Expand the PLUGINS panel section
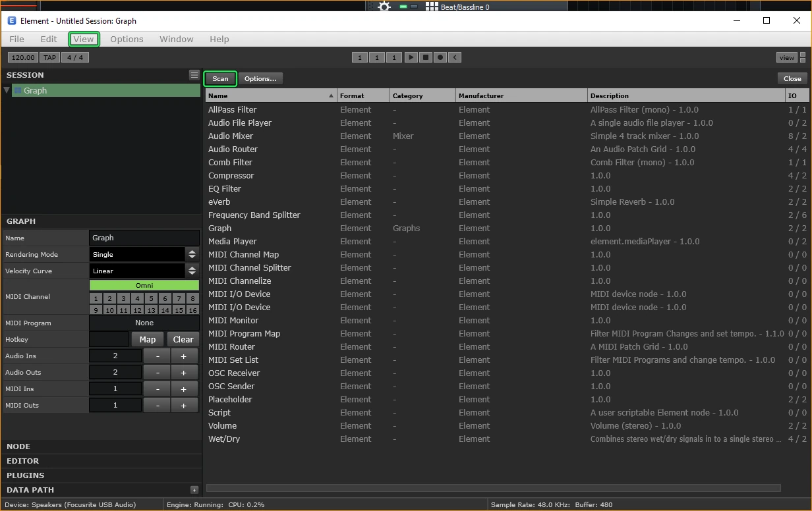The image size is (812, 511). (x=101, y=475)
